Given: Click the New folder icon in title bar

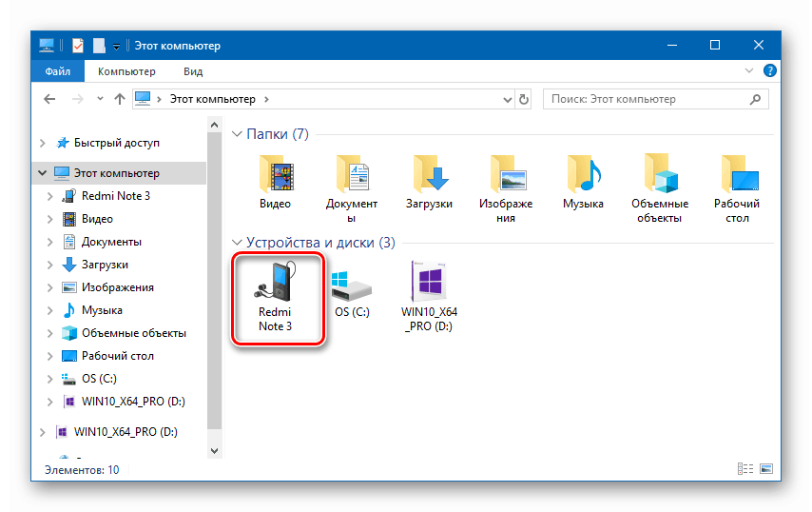Looking at the screenshot, I should [x=98, y=46].
